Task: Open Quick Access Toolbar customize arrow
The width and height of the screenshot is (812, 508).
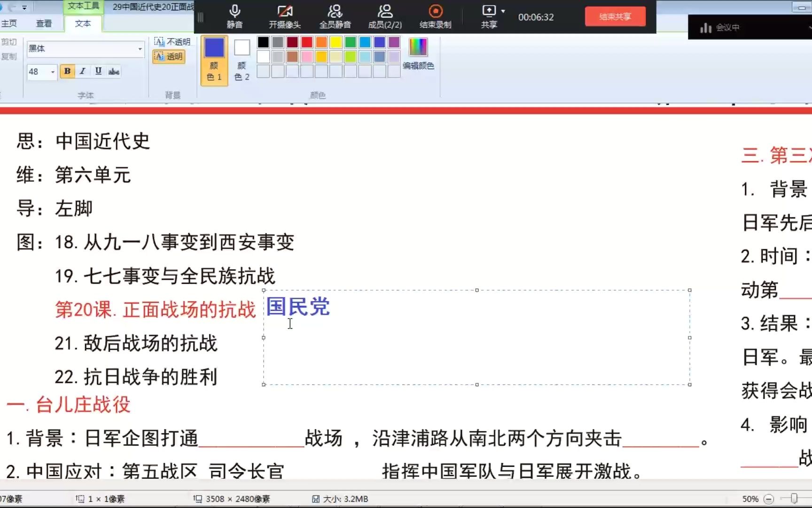Action: pos(24,7)
